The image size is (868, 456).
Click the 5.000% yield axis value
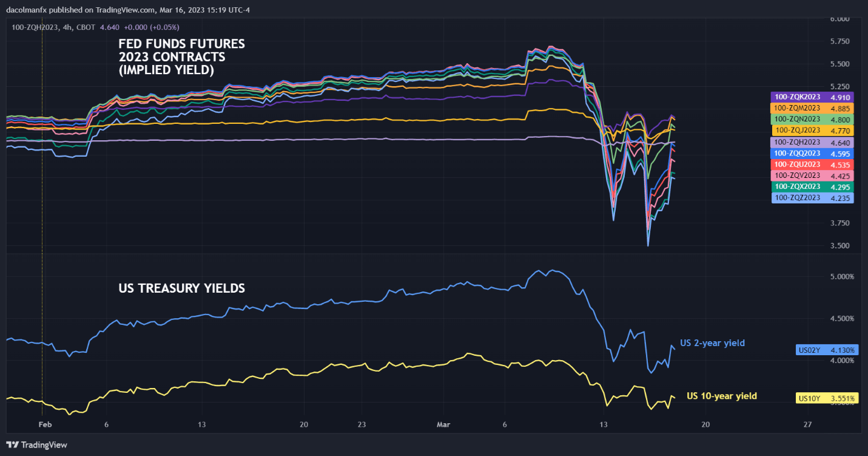(x=843, y=277)
